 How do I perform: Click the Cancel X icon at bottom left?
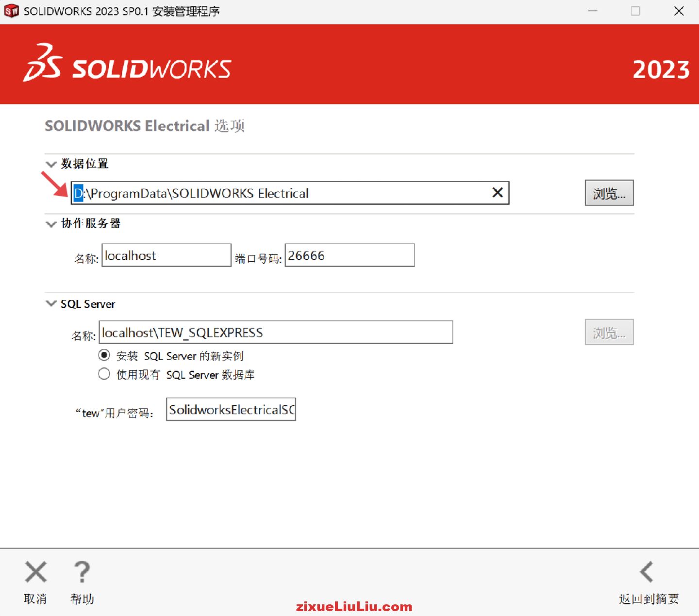tap(35, 573)
